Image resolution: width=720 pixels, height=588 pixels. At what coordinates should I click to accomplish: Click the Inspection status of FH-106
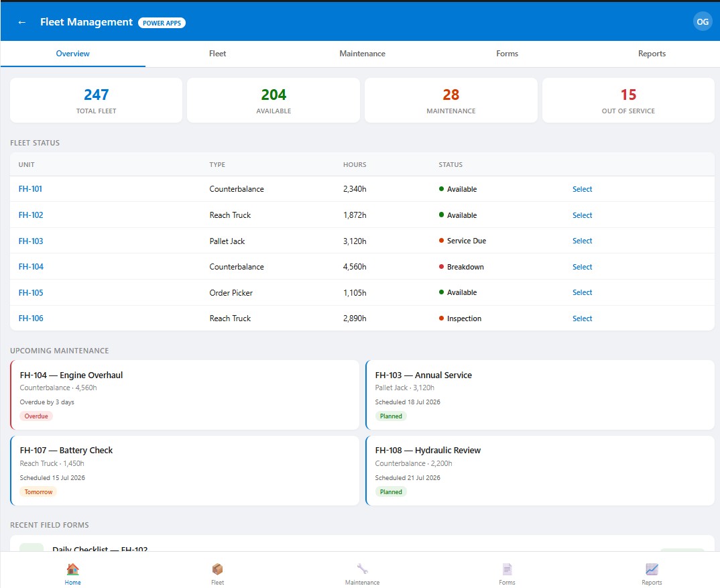(460, 318)
